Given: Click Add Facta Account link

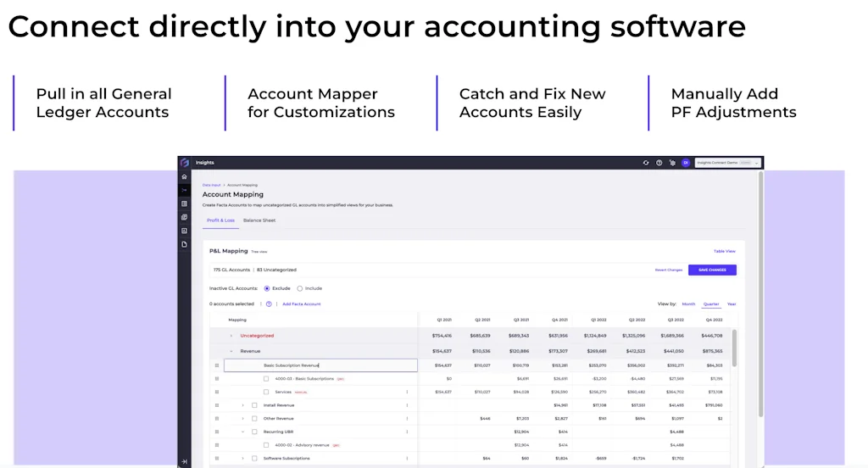Looking at the screenshot, I should pyautogui.click(x=302, y=304).
